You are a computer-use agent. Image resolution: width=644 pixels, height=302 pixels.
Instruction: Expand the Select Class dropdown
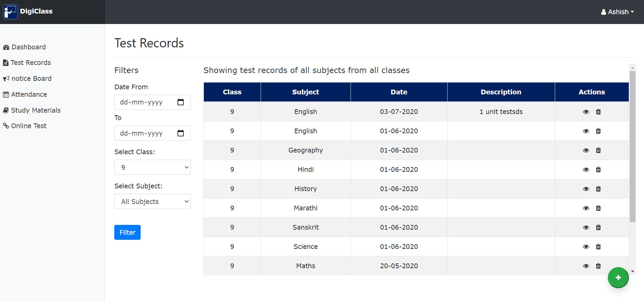pyautogui.click(x=152, y=167)
